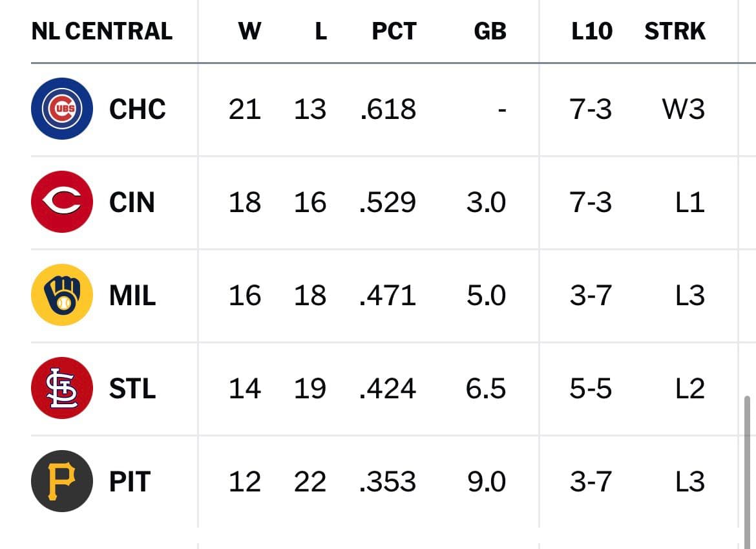The height and width of the screenshot is (549, 756).
Task: Click the Cubs .618 percentage cell
Action: [388, 109]
